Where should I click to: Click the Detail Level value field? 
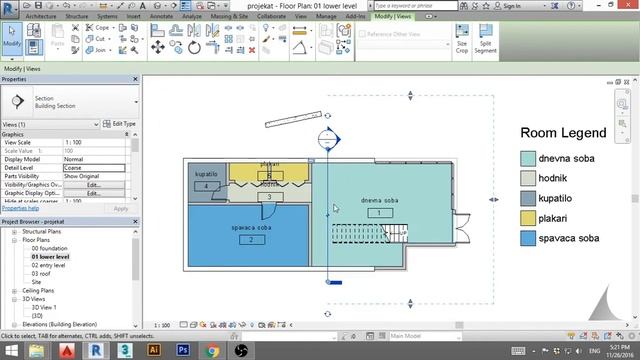point(94,168)
